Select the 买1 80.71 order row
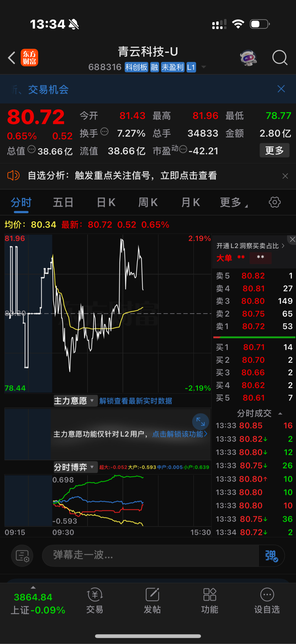 point(254,347)
